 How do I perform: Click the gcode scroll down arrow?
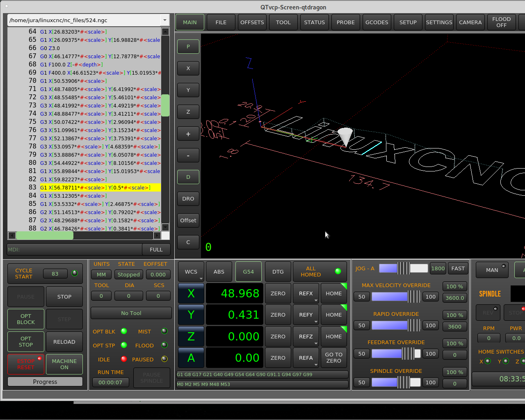click(x=165, y=227)
